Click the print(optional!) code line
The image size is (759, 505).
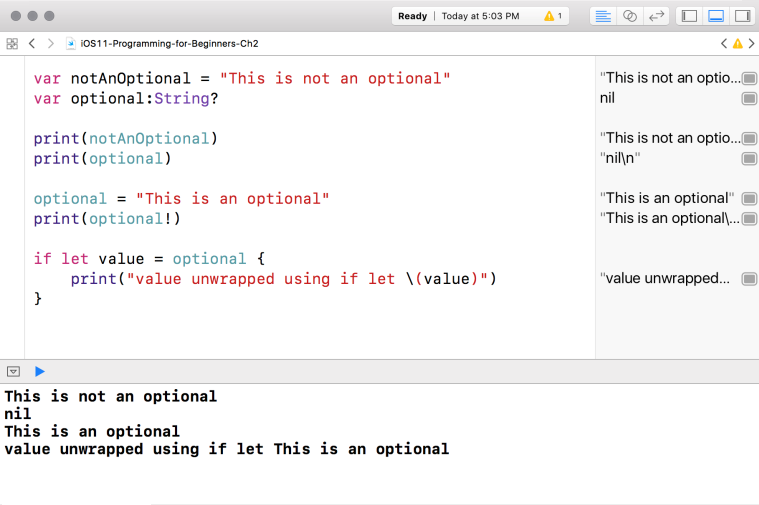(x=108, y=219)
